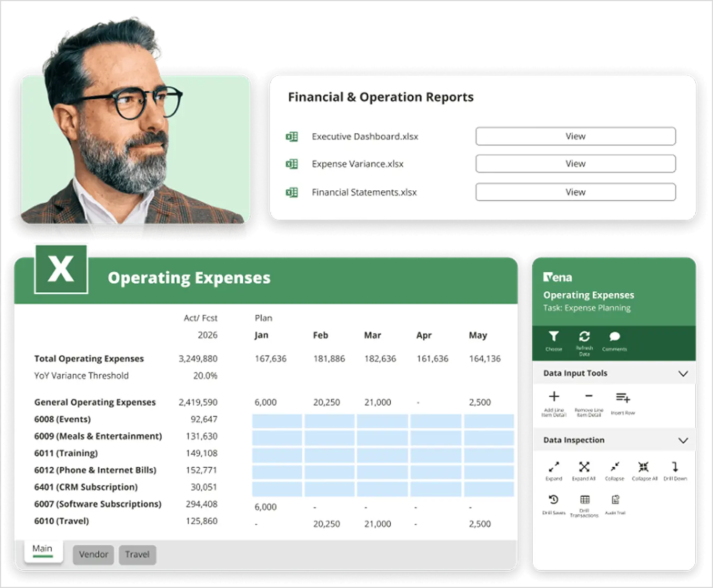713x588 pixels.
Task: Click View button for Expense Variance.xlsx
Action: coord(575,164)
